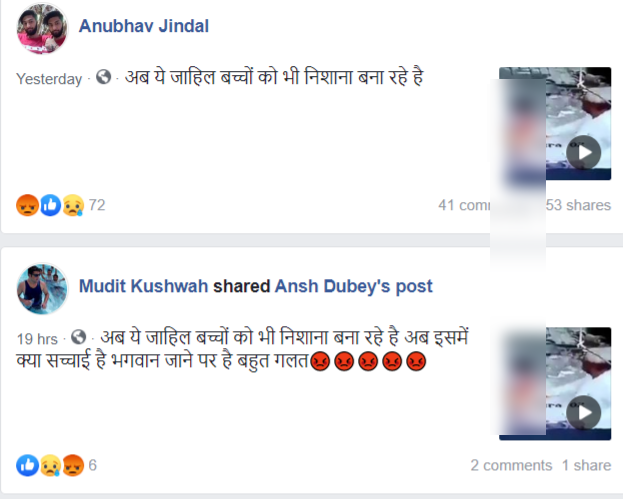Click the angry reaction icon on first post

point(27,205)
